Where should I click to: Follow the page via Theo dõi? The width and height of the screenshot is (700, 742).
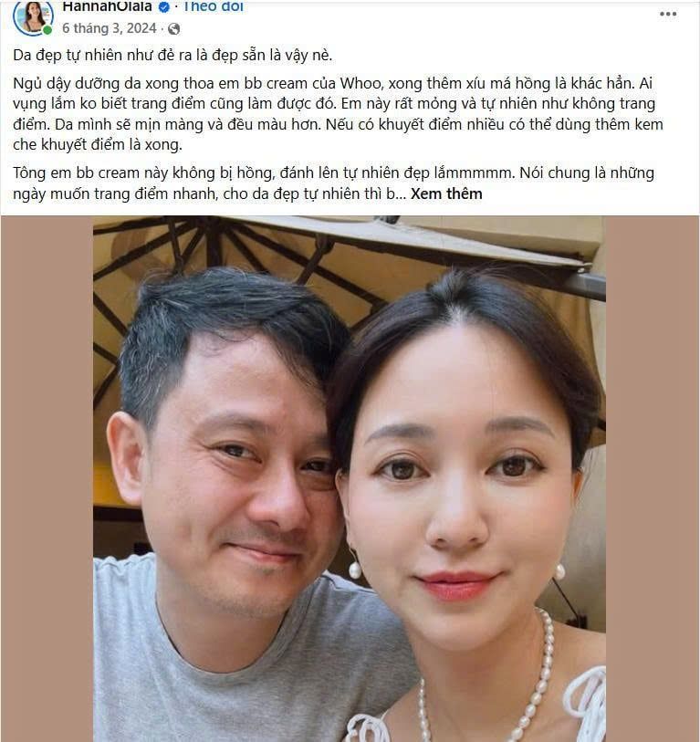click(x=213, y=6)
